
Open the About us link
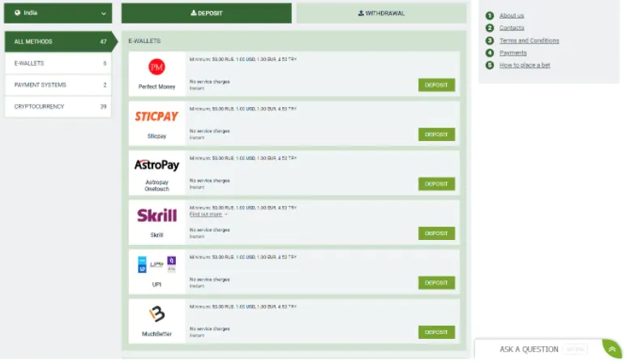[x=512, y=15]
